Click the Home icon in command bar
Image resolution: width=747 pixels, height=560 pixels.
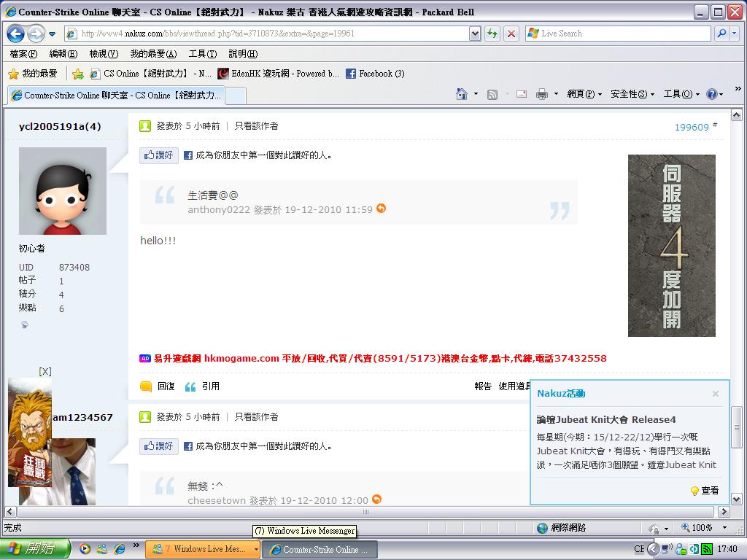coord(461,94)
